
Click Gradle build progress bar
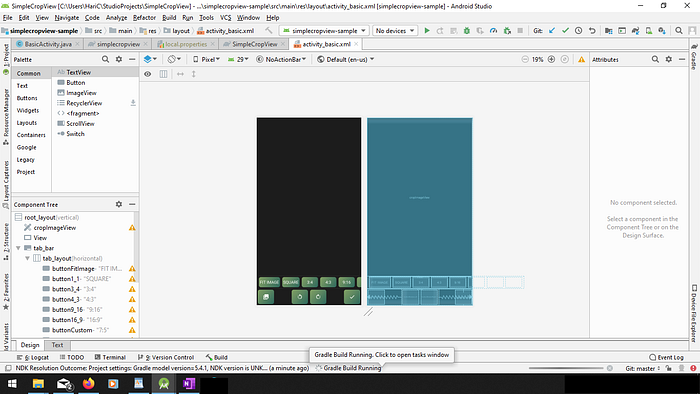pos(566,368)
